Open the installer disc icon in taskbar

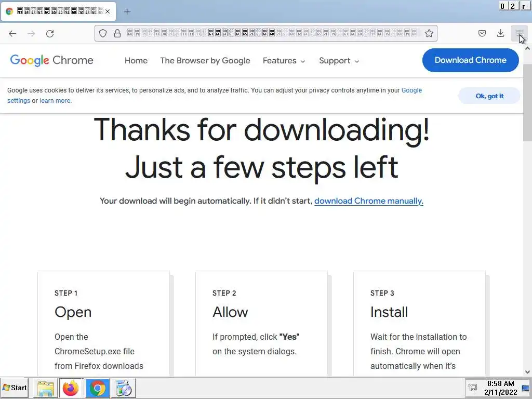[124, 388]
